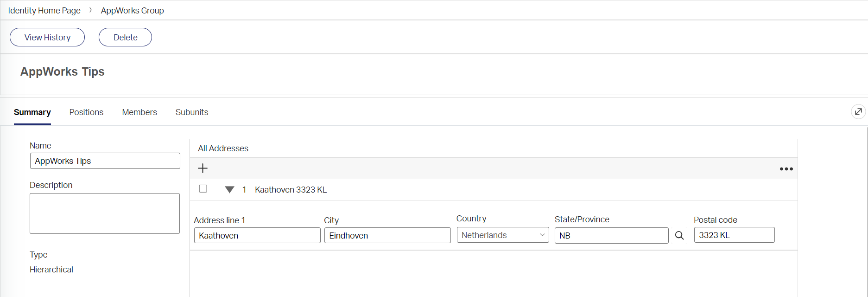Image resolution: width=868 pixels, height=297 pixels.
Task: Click the AppWorks Tips page title
Action: pos(63,72)
